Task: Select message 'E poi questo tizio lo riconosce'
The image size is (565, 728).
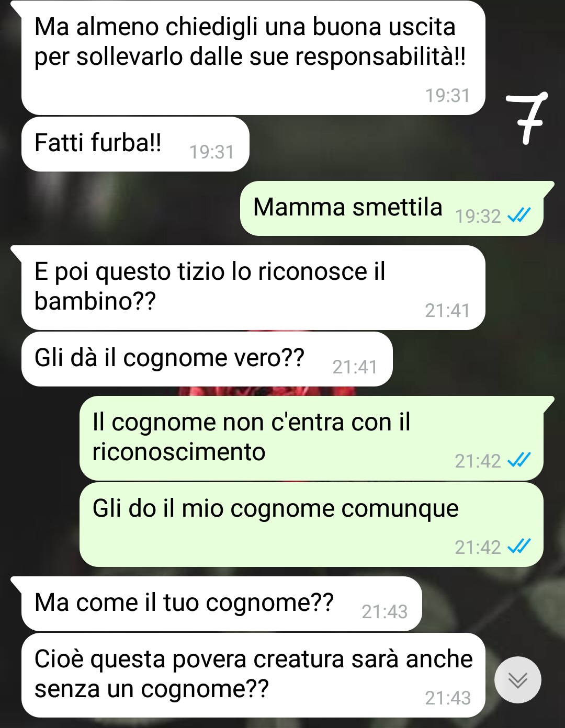Action: 253,288
